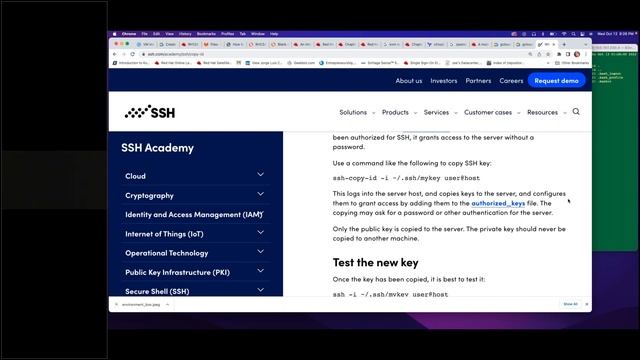Open the Profiles menu
Screen dimensions: 640x360
pyautogui.click(x=228, y=34)
